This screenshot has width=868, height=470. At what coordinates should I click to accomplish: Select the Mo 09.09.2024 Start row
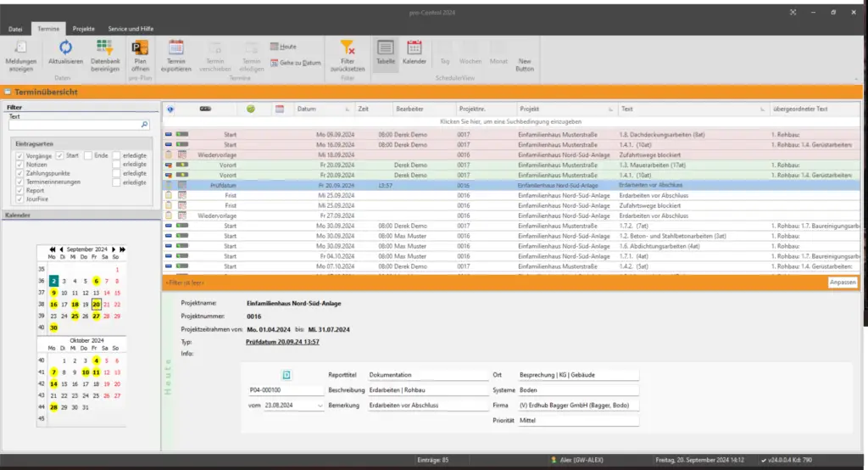click(511, 135)
